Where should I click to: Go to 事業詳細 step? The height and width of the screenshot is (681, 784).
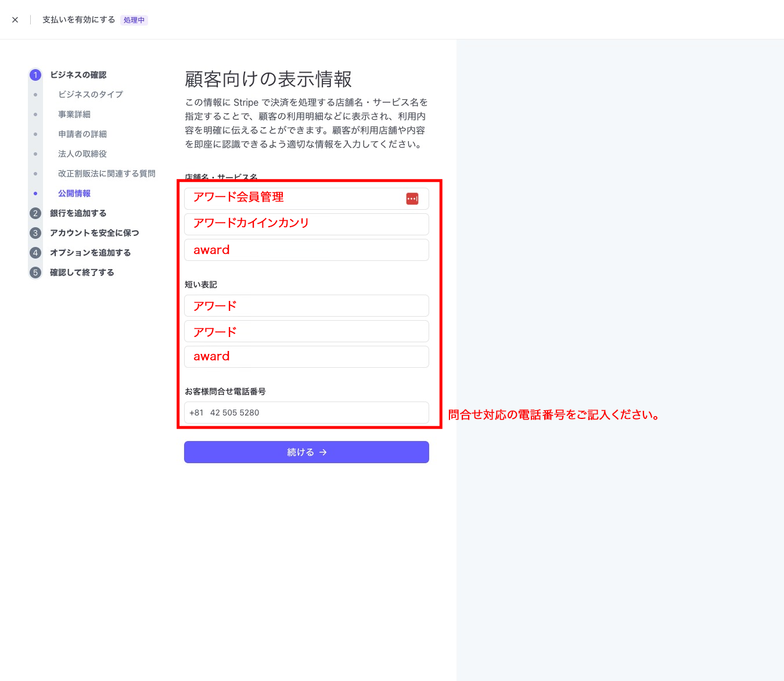click(x=74, y=114)
